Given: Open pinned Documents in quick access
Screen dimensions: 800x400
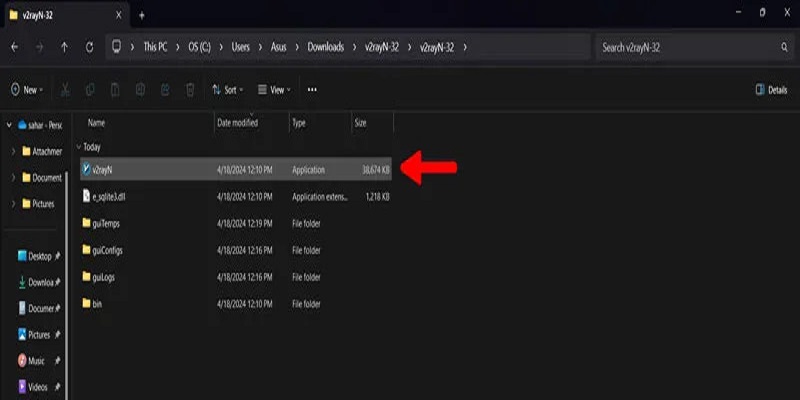Looking at the screenshot, I should (x=36, y=308).
